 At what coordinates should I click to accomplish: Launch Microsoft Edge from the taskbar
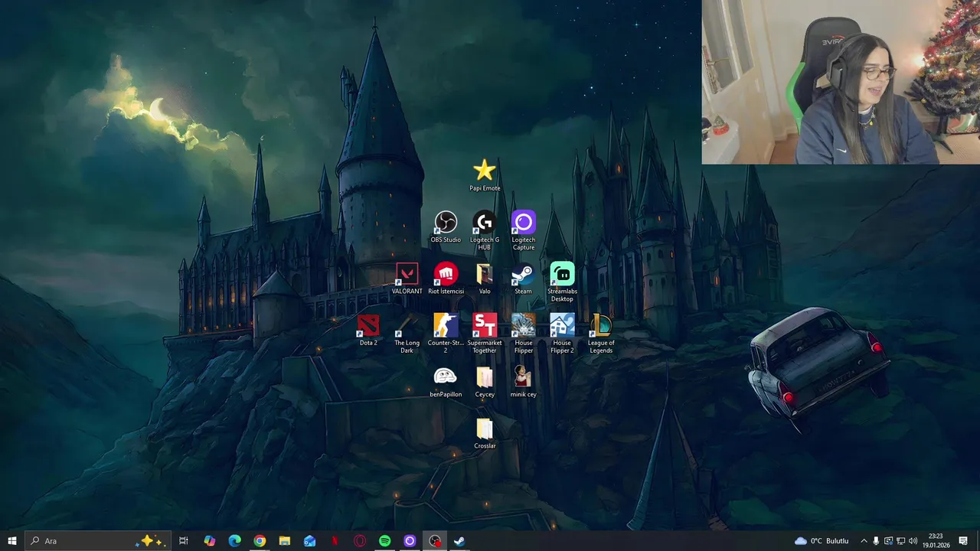click(x=235, y=541)
